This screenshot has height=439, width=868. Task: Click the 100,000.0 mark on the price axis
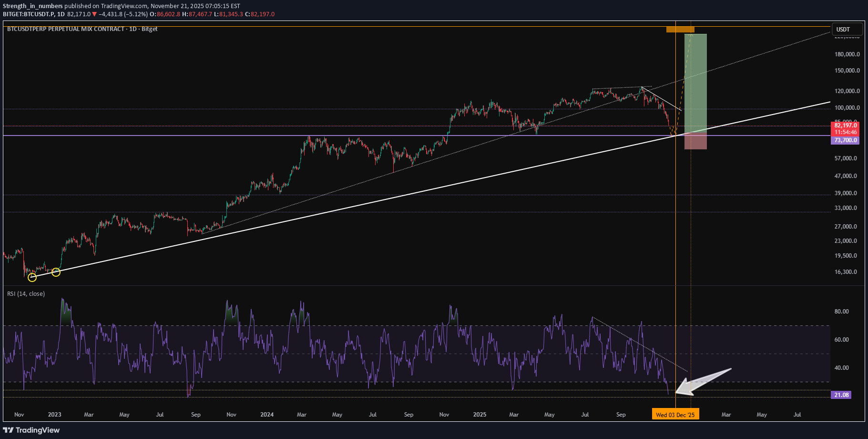[847, 108]
